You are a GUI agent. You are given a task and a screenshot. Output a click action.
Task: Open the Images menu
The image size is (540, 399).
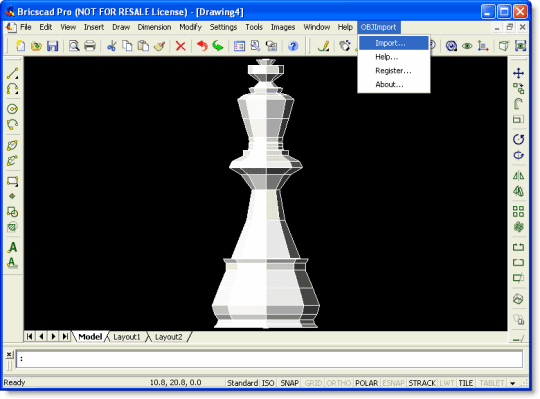click(x=283, y=27)
